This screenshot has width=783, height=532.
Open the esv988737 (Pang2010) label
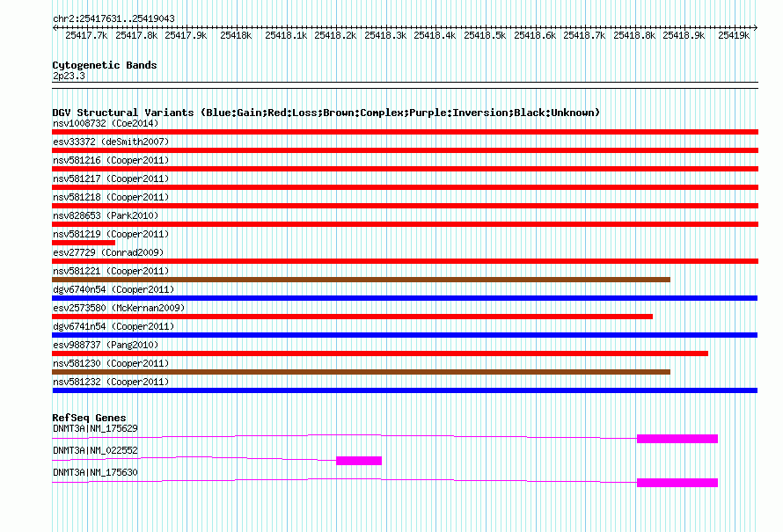pyautogui.click(x=106, y=345)
